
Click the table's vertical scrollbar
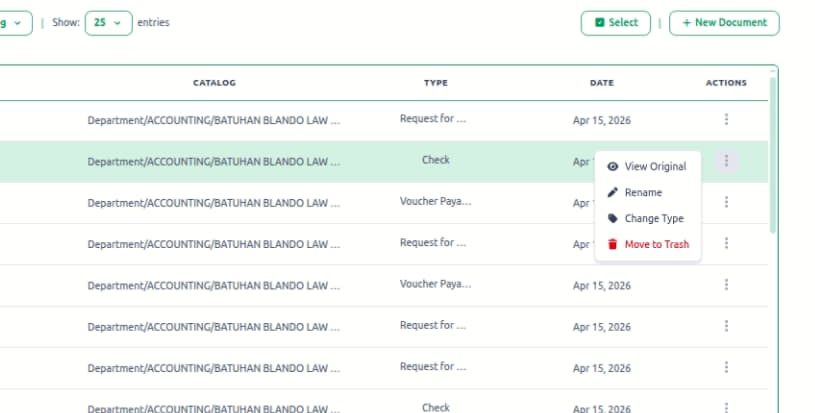coord(773,156)
